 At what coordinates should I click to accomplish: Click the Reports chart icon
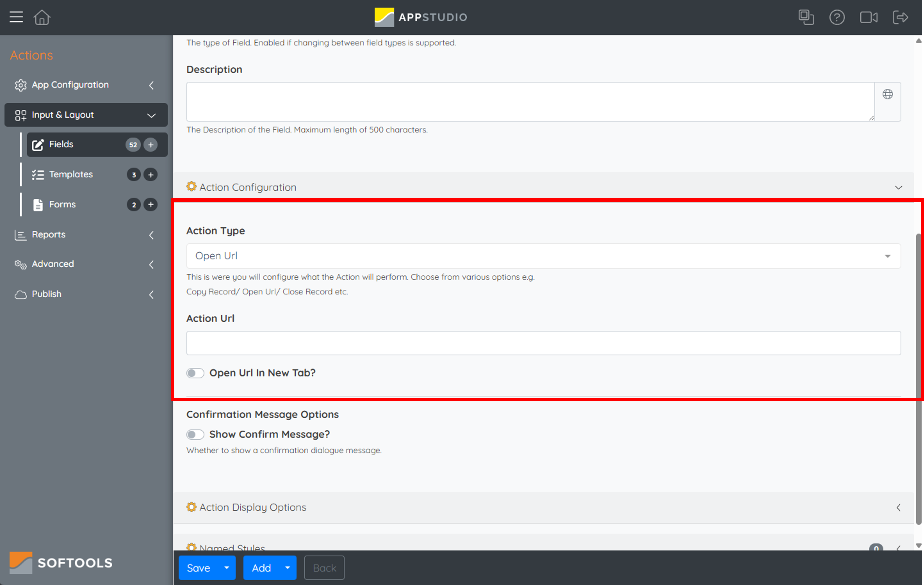click(x=20, y=235)
